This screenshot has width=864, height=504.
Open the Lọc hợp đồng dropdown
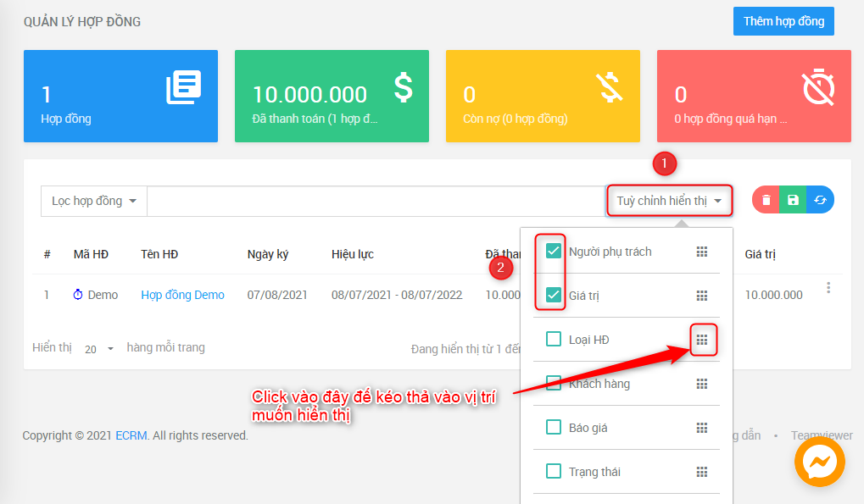click(x=93, y=201)
